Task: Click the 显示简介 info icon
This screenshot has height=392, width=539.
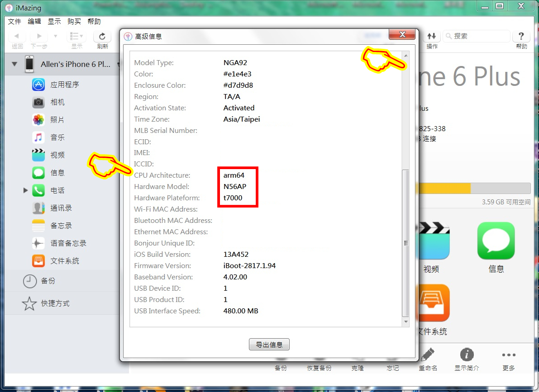Action: coord(467,354)
